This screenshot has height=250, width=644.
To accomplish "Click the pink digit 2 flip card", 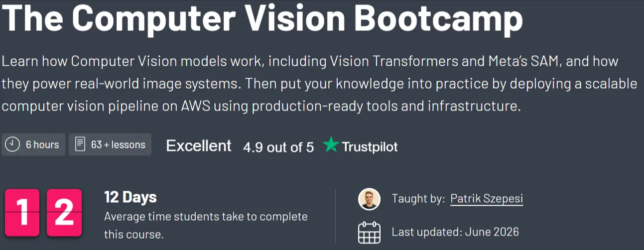I will click(x=64, y=213).
